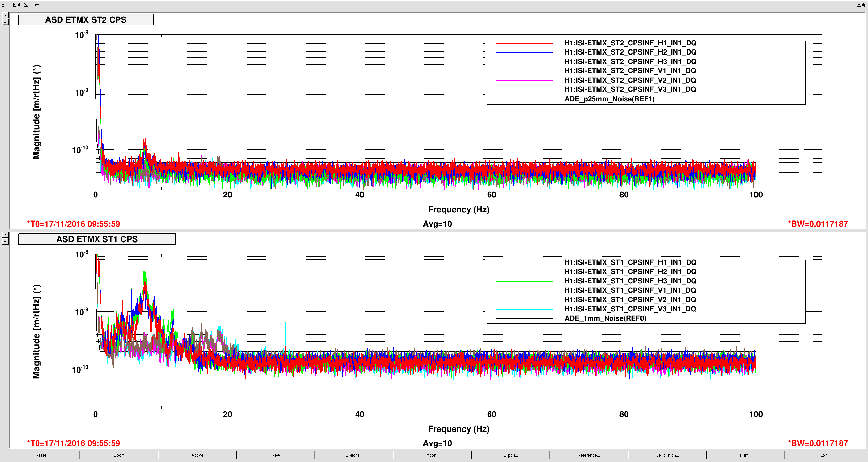Open the Window menu
The image size is (868, 462).
click(32, 4)
